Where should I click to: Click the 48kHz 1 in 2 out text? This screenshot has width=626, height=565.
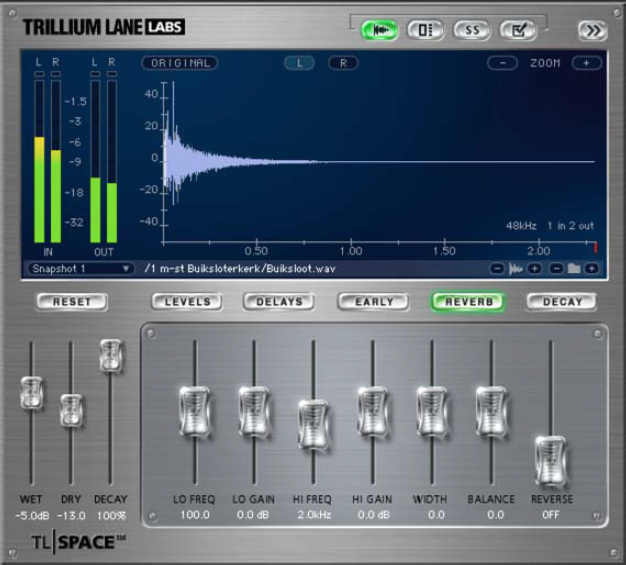(550, 226)
